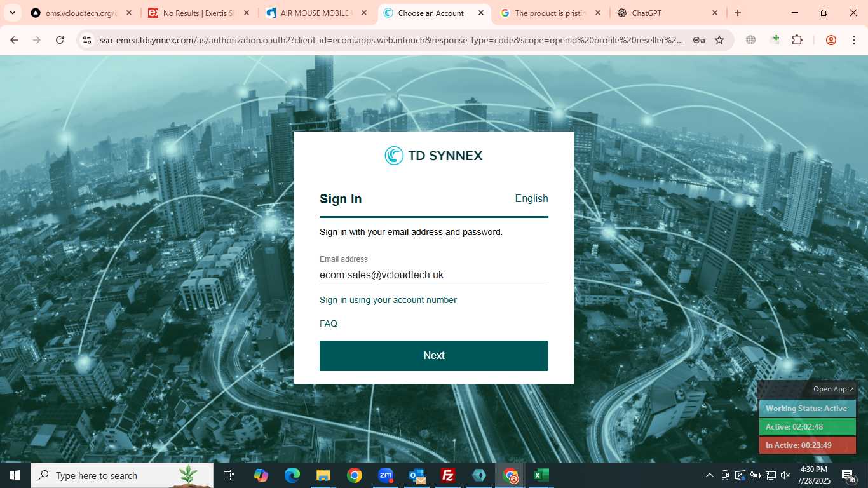Switch to The product is pristine tab
Image resolution: width=868 pixels, height=488 pixels.
tap(550, 13)
